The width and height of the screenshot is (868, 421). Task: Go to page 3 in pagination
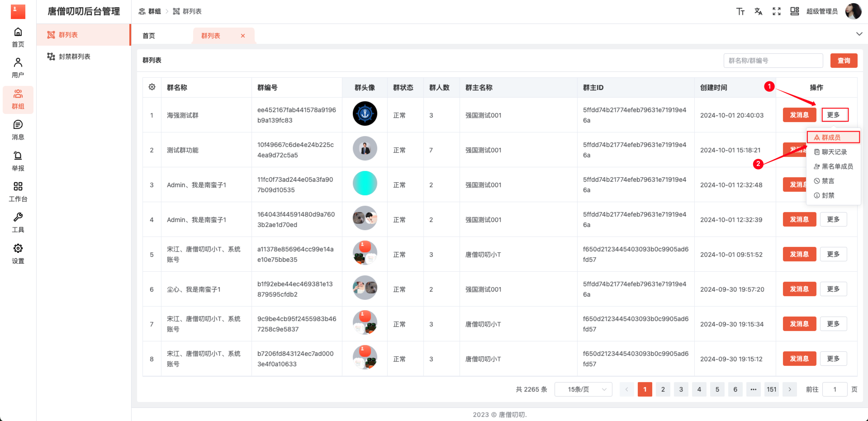coord(681,389)
